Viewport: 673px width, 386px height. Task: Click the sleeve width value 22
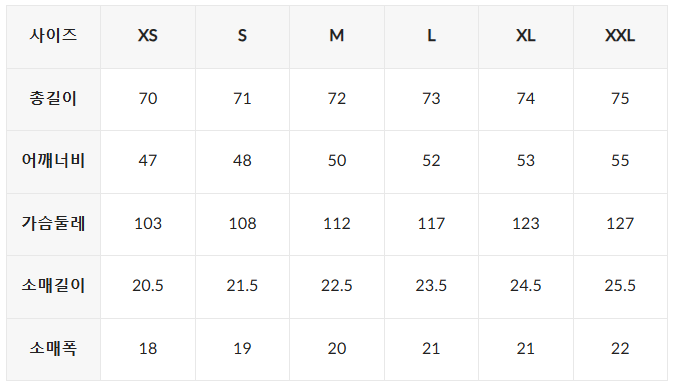(x=620, y=348)
